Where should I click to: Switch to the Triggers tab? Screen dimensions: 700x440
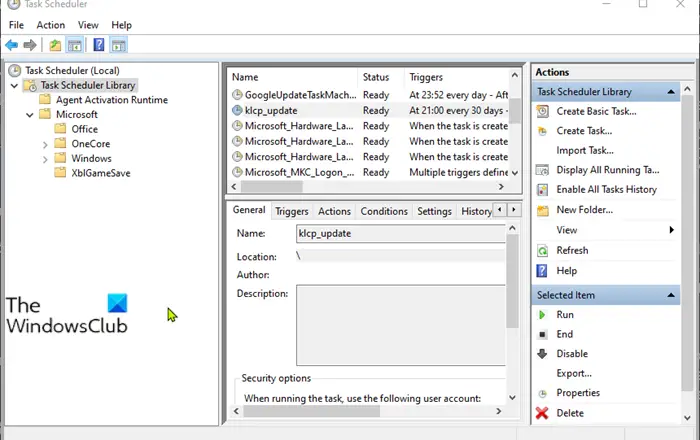point(292,211)
